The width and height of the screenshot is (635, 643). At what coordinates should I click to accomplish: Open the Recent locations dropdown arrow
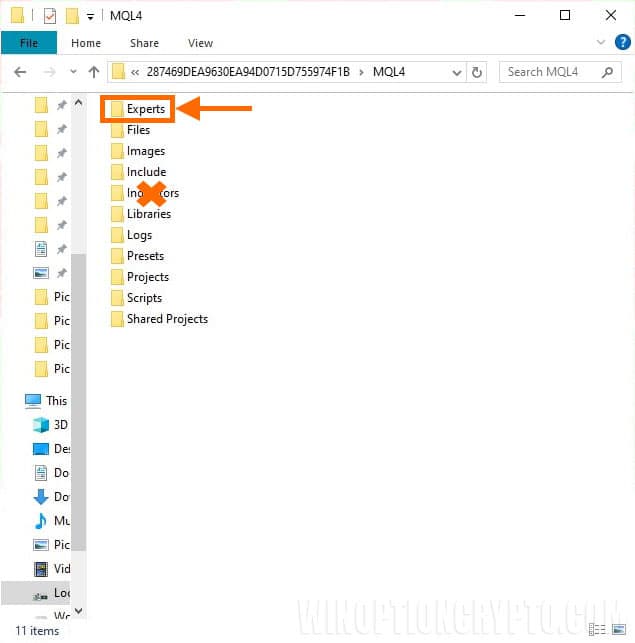click(72, 72)
